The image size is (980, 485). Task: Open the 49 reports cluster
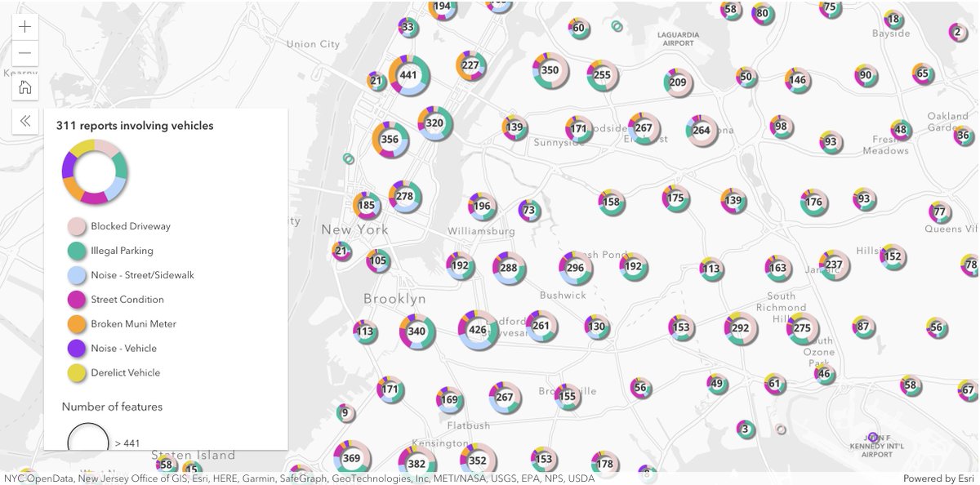[717, 384]
